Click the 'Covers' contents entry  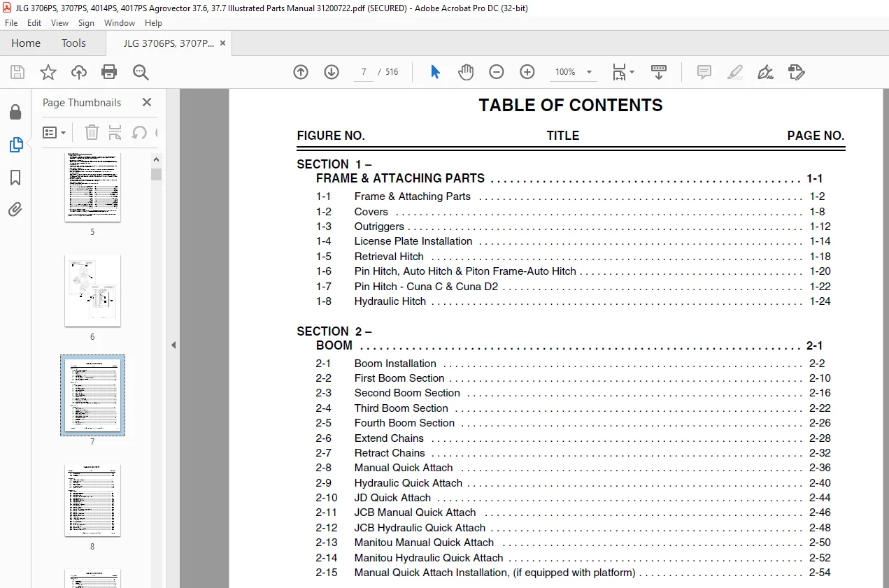371,212
